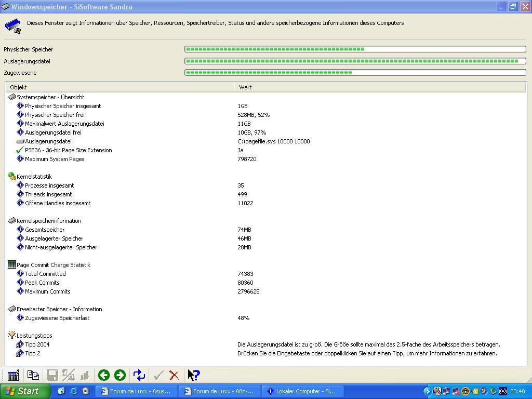Click the info icon beside Tipp 2
Screen dimensions: 532x399
tap(20, 353)
